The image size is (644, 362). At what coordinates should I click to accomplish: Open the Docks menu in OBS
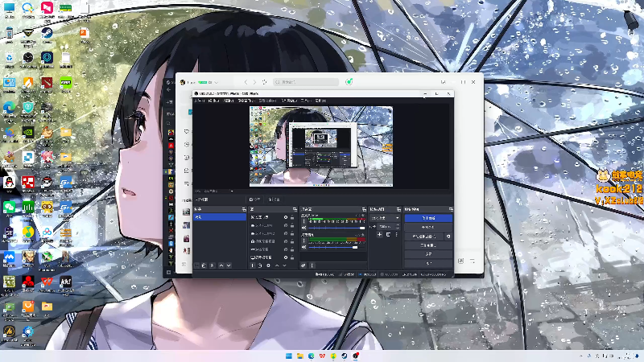(246, 101)
